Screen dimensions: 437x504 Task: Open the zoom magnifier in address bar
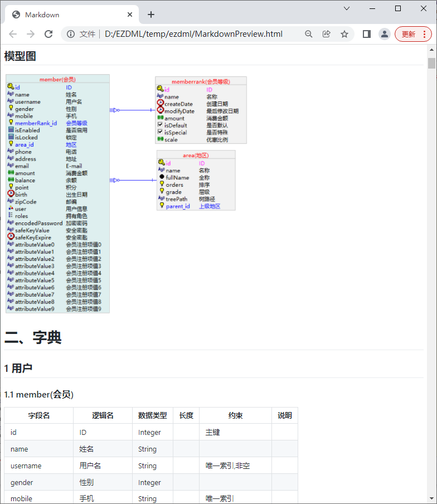pyautogui.click(x=309, y=34)
